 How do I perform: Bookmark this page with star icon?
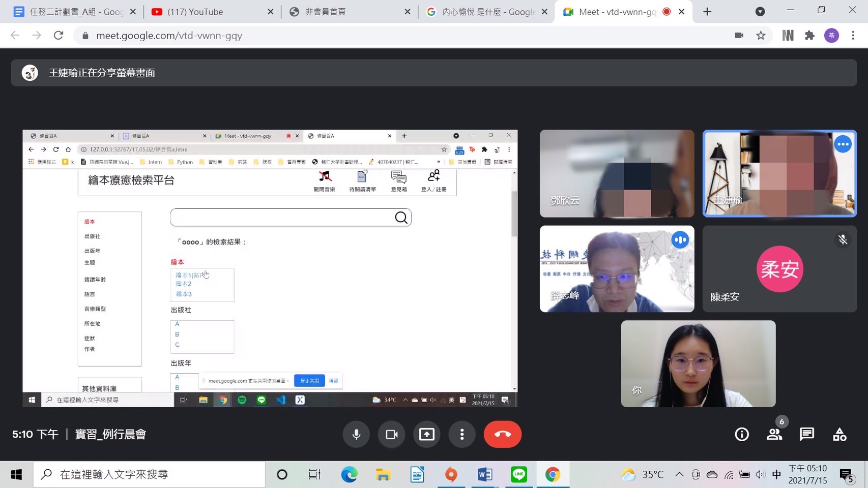click(x=761, y=35)
